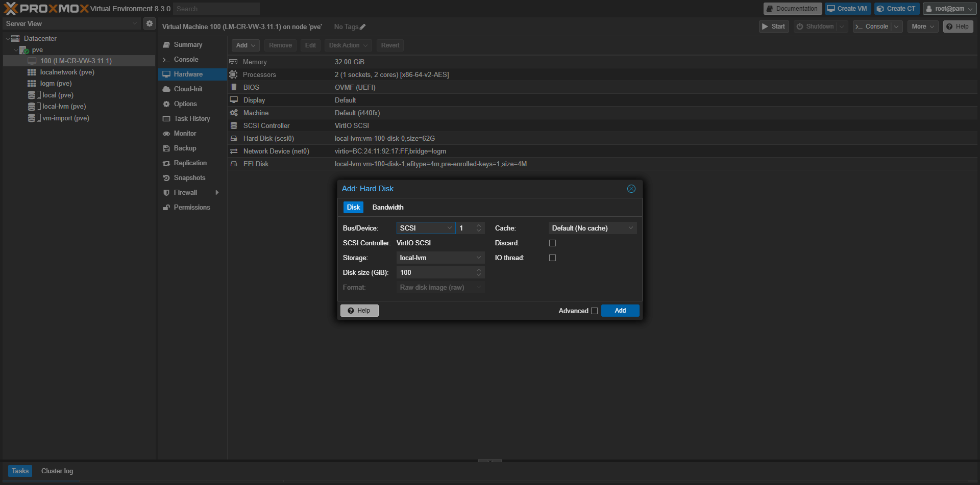Click the Server View settings gear icon

pos(149,23)
